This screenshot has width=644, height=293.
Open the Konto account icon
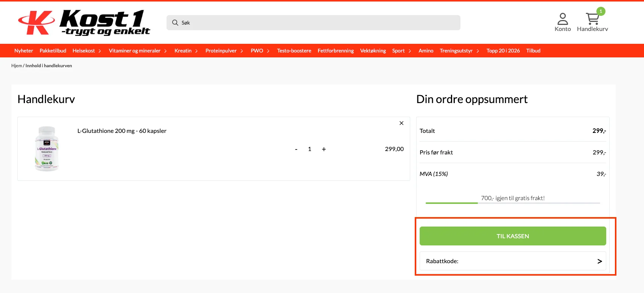pos(562,22)
